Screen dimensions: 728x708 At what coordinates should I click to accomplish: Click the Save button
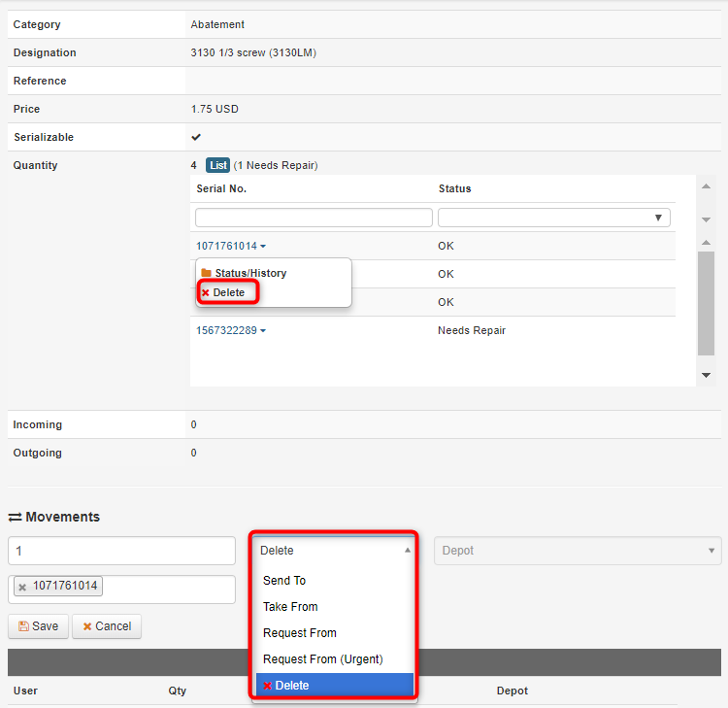pyautogui.click(x=38, y=626)
